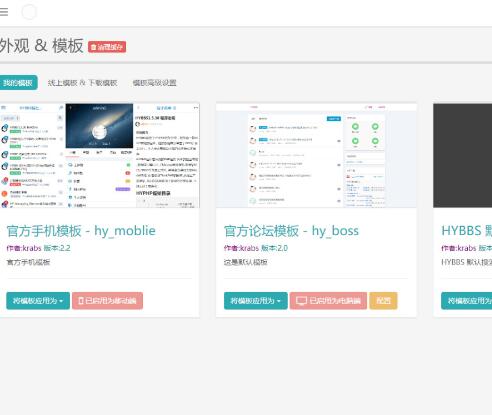Expand 将模板应用为 dropdown for hy_boss
This screenshot has height=415, width=492.
click(256, 301)
